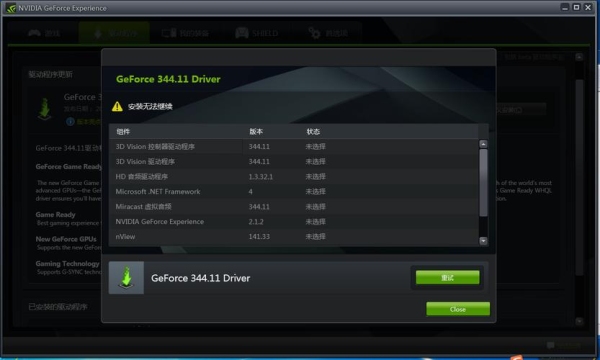
Task: Select the 3D Vision 控制器驱动程序 row
Action: click(293, 147)
